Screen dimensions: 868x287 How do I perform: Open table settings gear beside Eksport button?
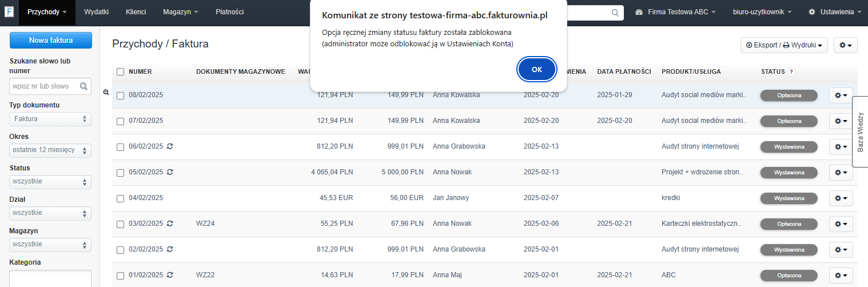click(x=846, y=45)
